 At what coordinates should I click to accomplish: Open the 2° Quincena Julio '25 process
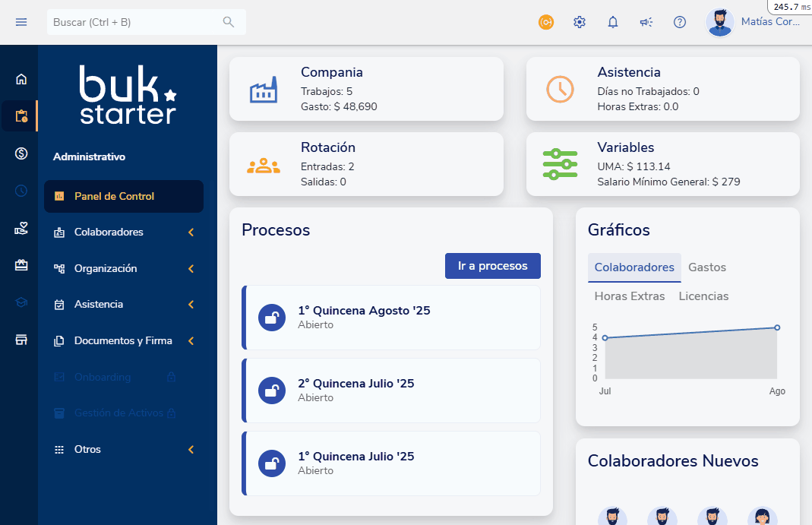click(391, 391)
